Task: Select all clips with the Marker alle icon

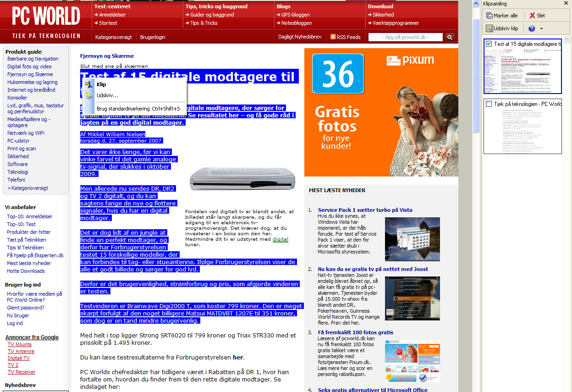Action: (x=490, y=15)
